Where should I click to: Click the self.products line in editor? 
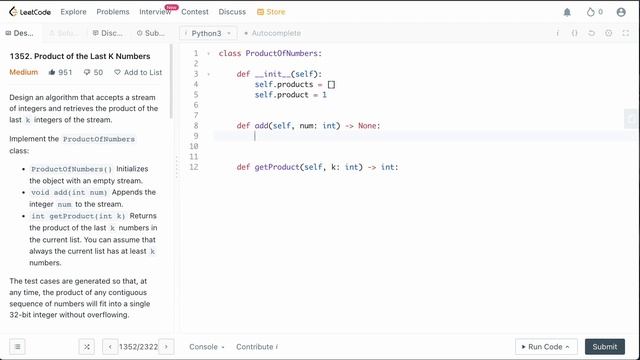(294, 84)
